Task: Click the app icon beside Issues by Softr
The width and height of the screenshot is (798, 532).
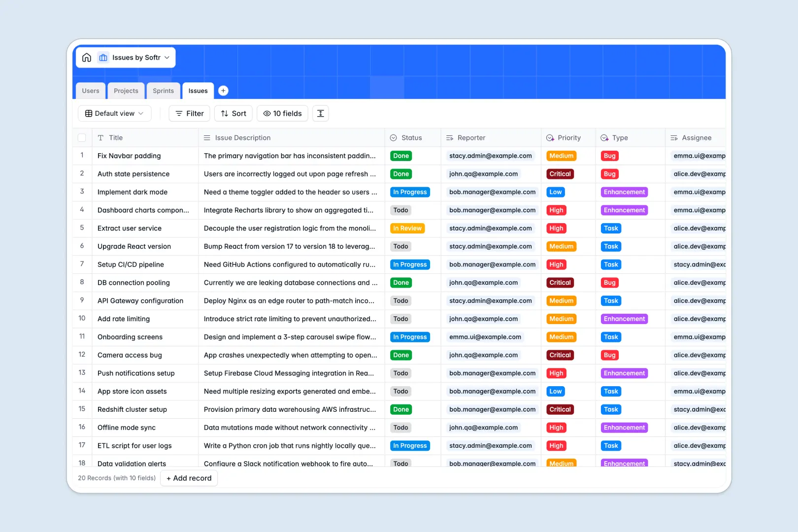Action: [103, 57]
